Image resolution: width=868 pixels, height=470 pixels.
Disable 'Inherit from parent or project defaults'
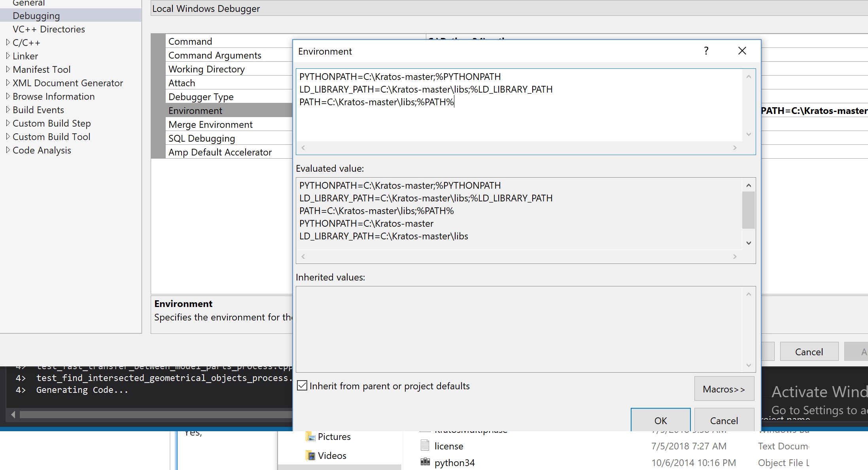click(x=302, y=385)
